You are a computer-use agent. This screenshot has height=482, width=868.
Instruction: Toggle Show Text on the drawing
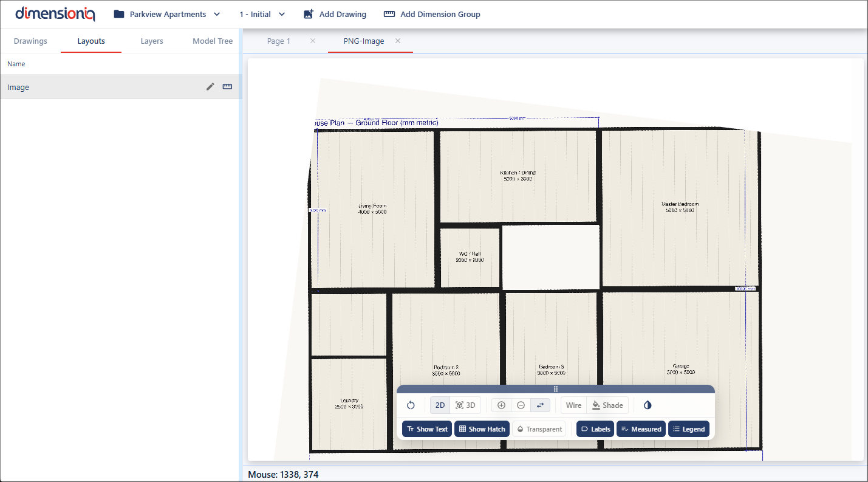427,429
